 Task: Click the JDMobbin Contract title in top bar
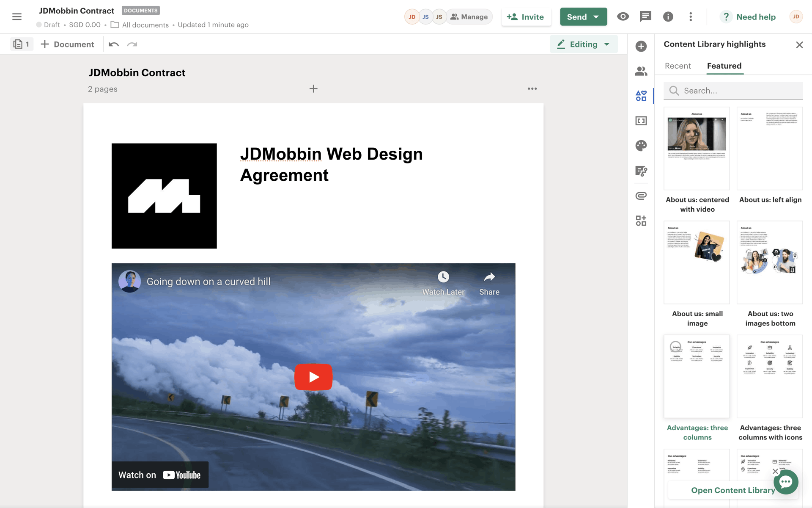point(77,11)
